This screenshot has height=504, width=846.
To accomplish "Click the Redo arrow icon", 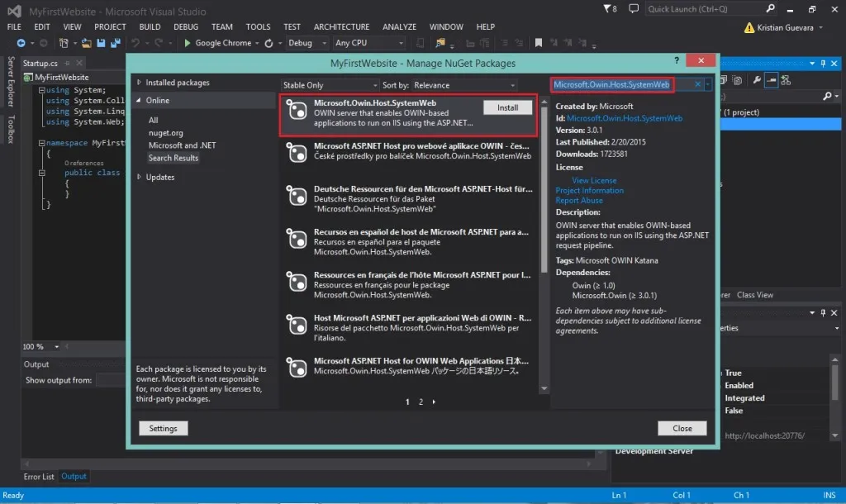I will click(158, 43).
